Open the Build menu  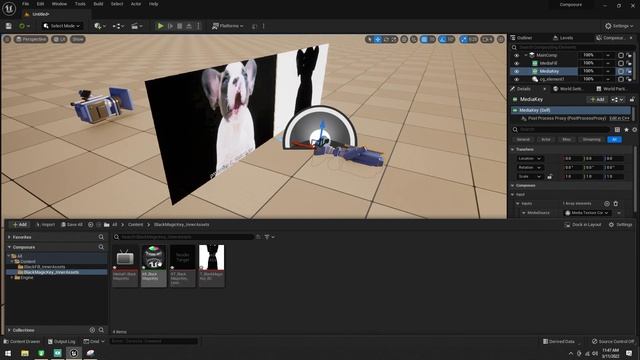click(x=98, y=4)
